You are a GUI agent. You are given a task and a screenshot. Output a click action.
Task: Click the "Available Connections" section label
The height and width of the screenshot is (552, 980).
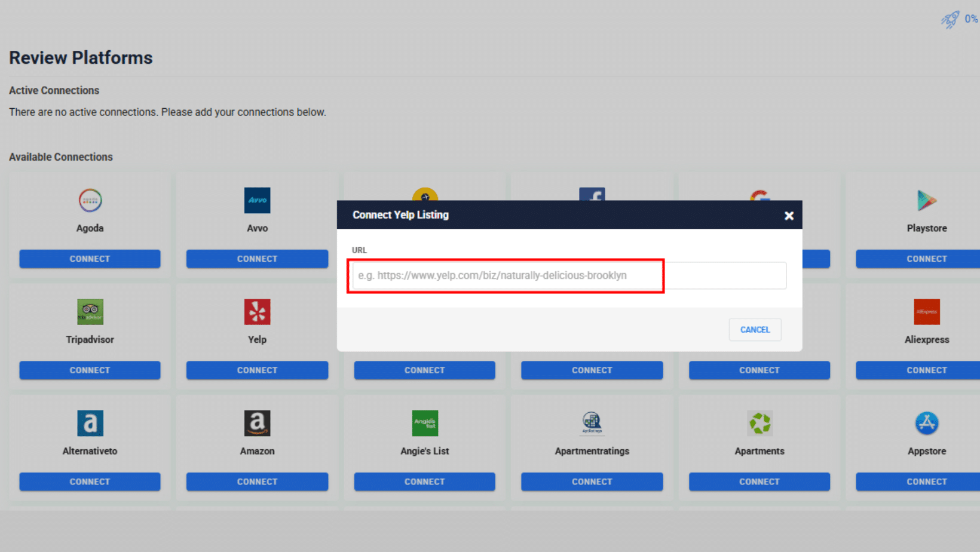coord(60,157)
